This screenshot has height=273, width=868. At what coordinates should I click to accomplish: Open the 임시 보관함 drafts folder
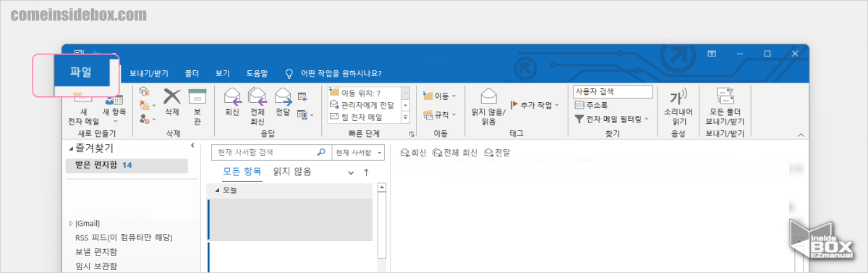(x=96, y=266)
